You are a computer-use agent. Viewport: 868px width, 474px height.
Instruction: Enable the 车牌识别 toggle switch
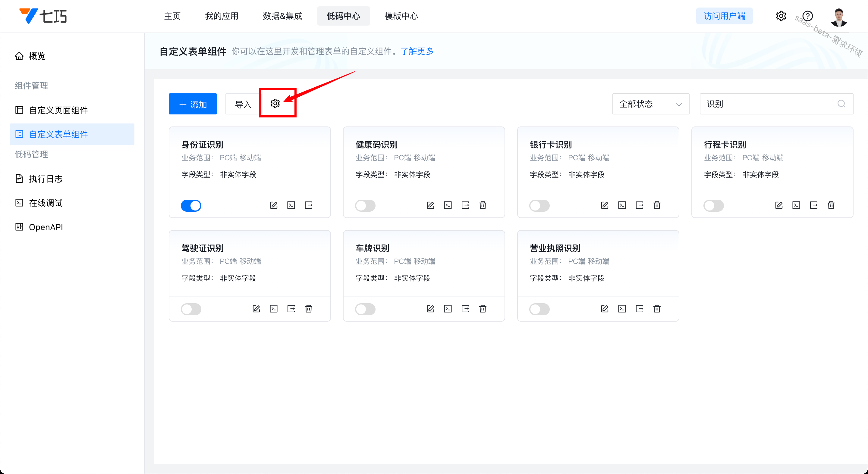pyautogui.click(x=365, y=309)
